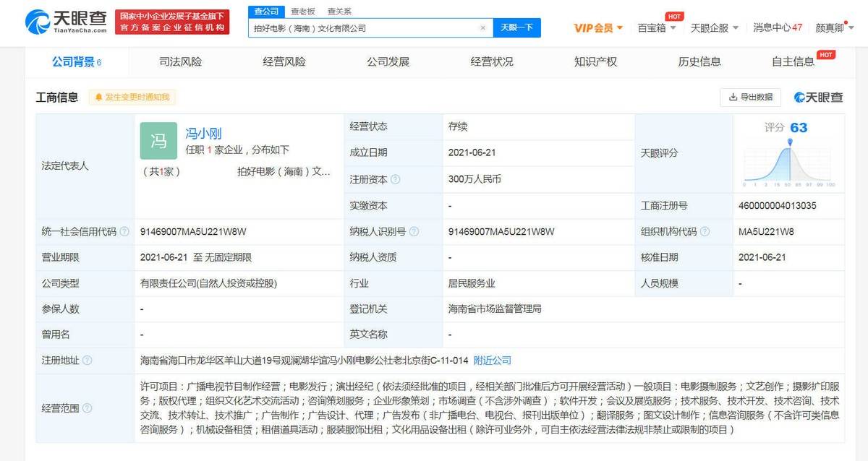The image size is (868, 461).
Task: Click help icon beside 经营范围
Action: (87, 408)
